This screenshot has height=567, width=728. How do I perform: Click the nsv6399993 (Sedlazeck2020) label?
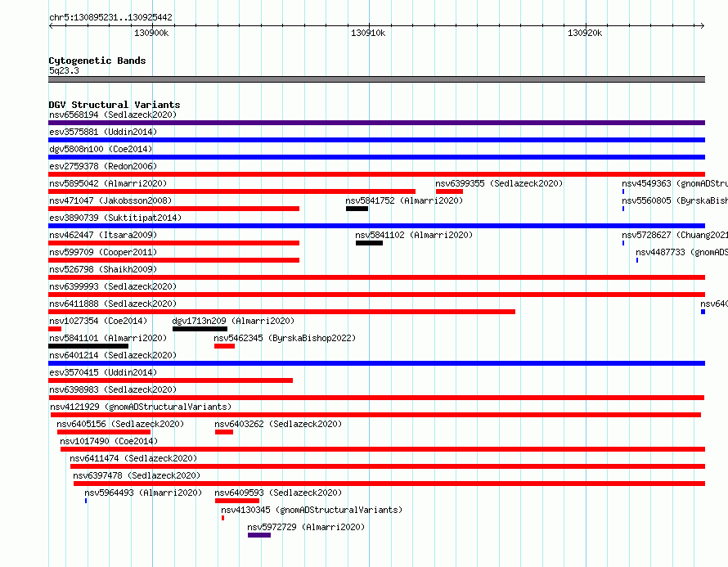pyautogui.click(x=113, y=286)
